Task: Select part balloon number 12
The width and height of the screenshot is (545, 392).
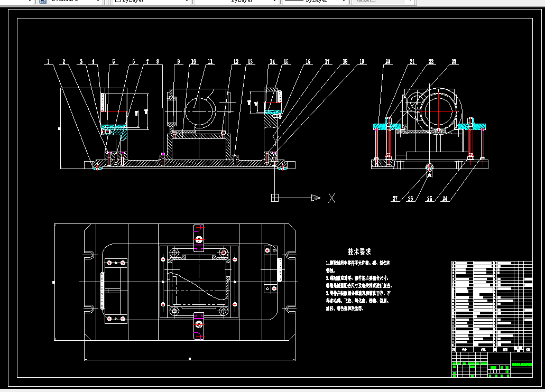Action: 236,61
